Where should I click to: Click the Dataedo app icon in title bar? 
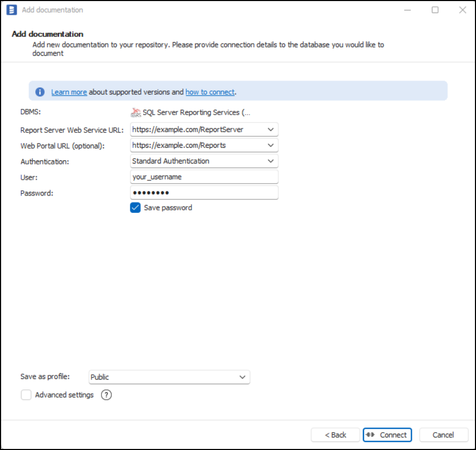pyautogui.click(x=12, y=10)
